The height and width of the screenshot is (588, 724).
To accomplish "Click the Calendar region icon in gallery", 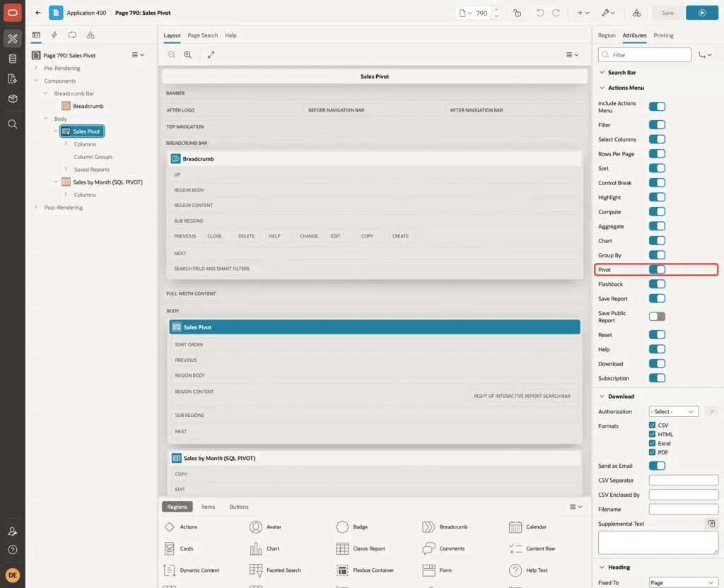I will point(515,527).
